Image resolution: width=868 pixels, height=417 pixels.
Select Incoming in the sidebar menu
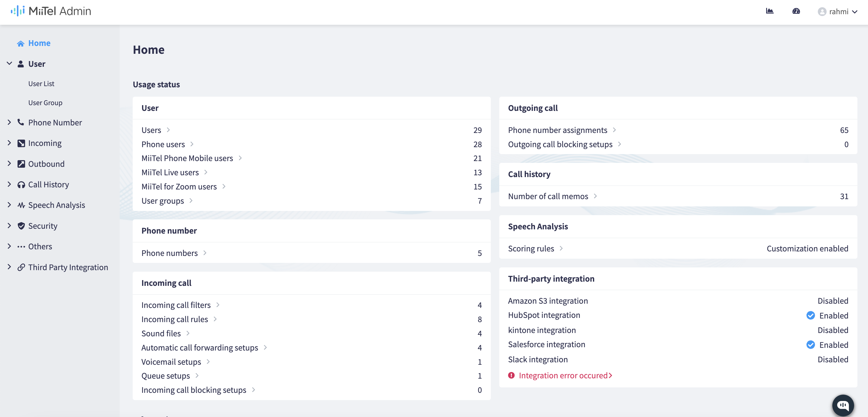45,143
